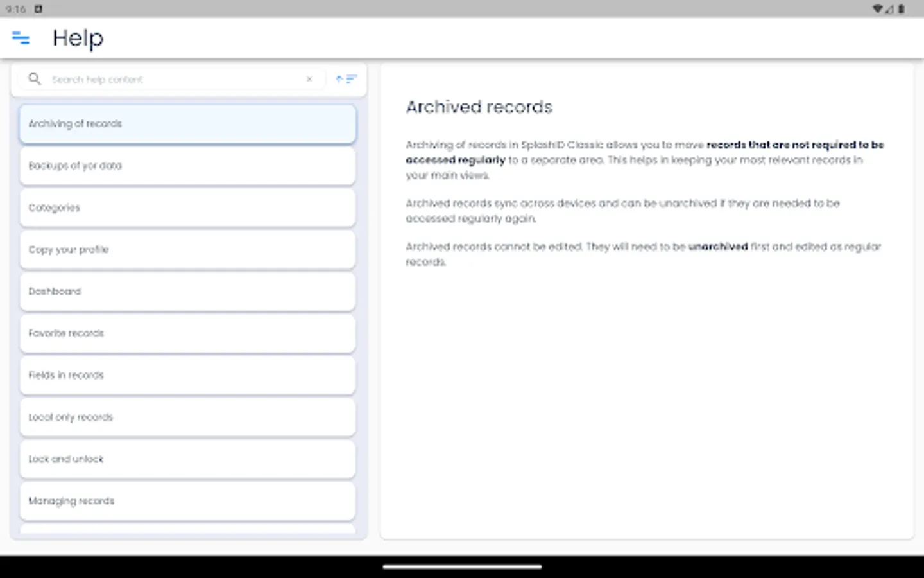View the Managing records topic
Screen dimensions: 924x578
pos(187,501)
